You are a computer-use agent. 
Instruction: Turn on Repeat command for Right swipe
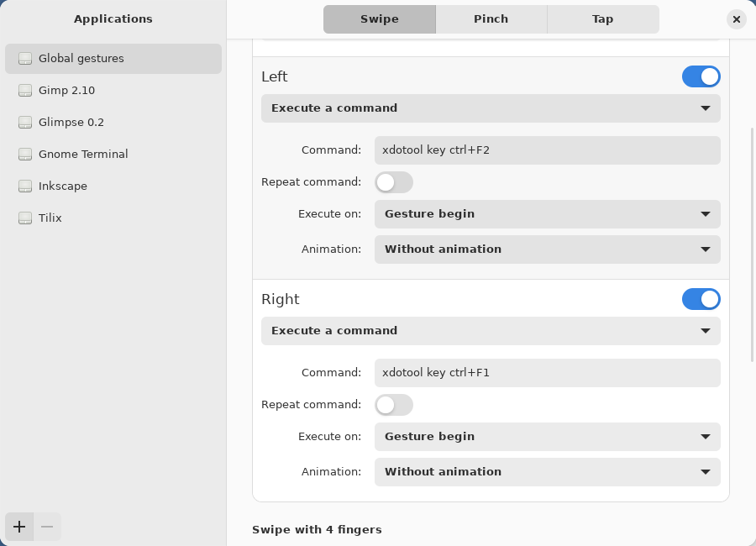393,405
